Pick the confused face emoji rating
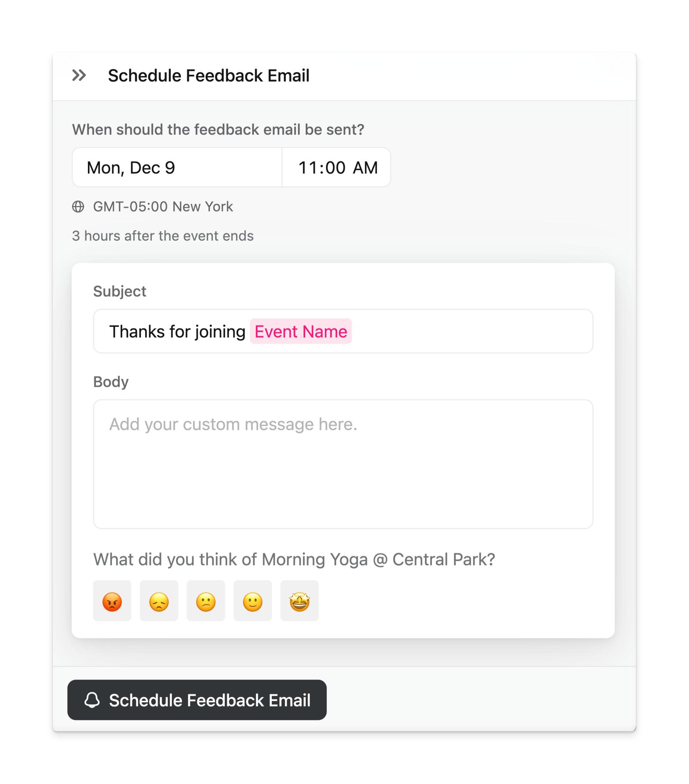689x784 pixels. 206,601
